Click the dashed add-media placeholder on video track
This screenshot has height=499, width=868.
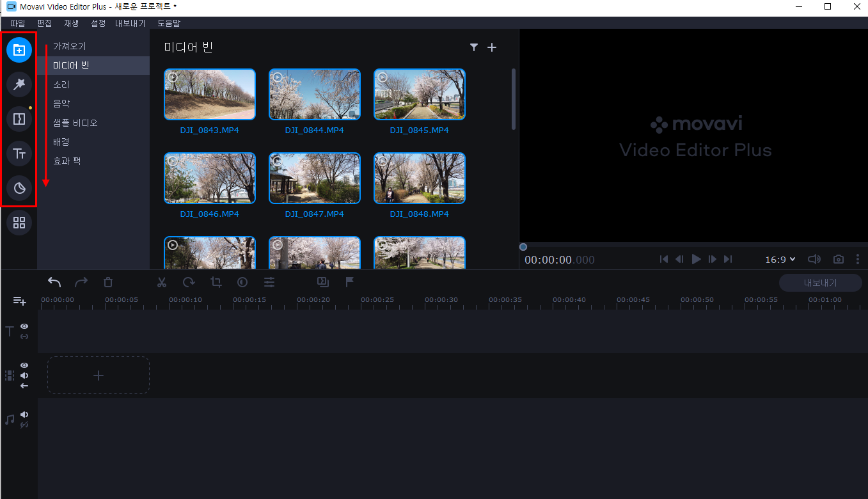tap(99, 376)
